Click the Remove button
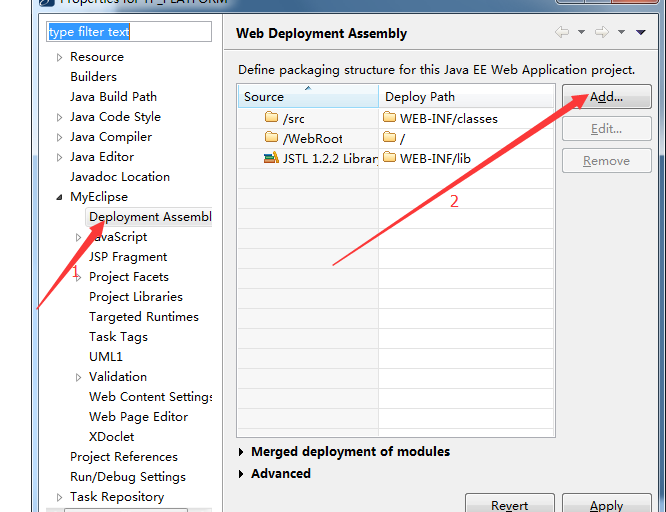666x512 pixels. (607, 161)
